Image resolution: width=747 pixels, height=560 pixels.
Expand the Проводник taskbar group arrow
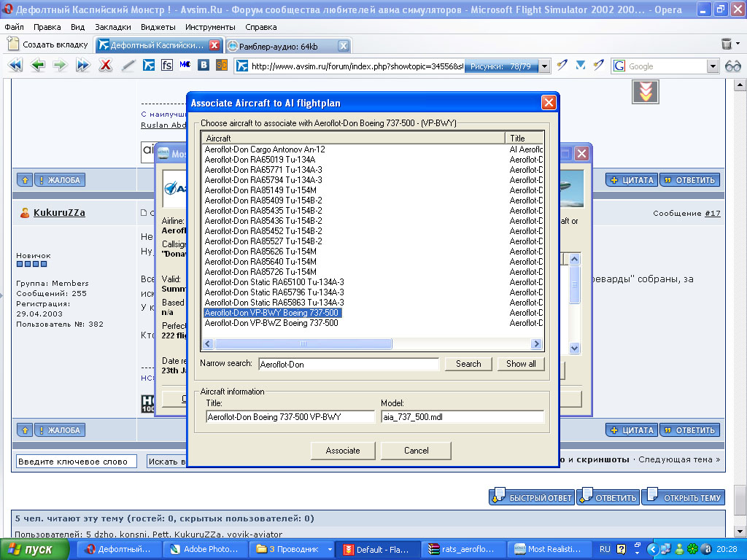[330, 550]
